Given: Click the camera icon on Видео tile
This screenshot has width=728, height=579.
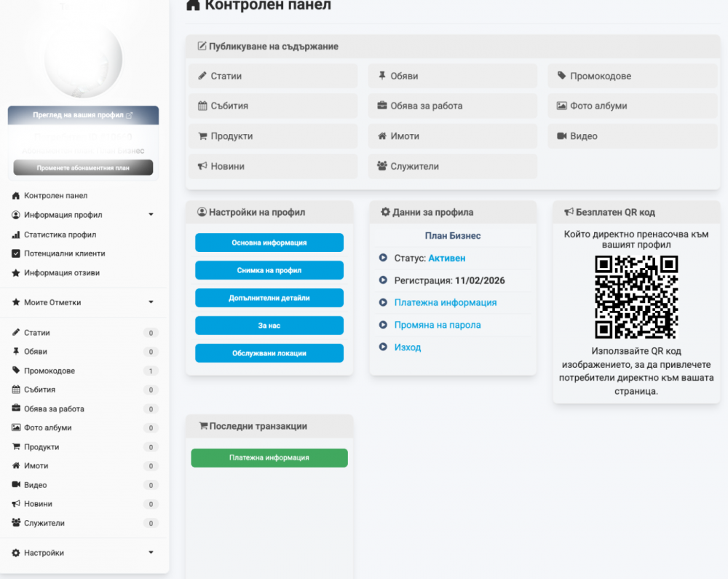Looking at the screenshot, I should click(561, 136).
